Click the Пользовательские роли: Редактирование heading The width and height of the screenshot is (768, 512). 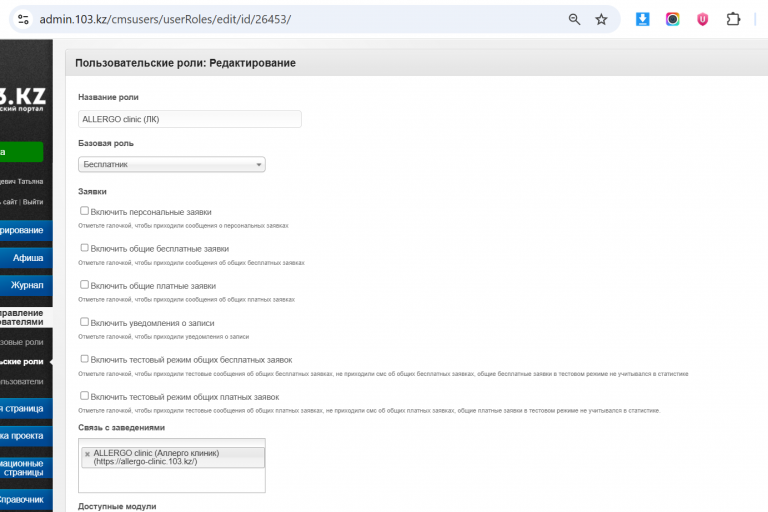coord(185,63)
